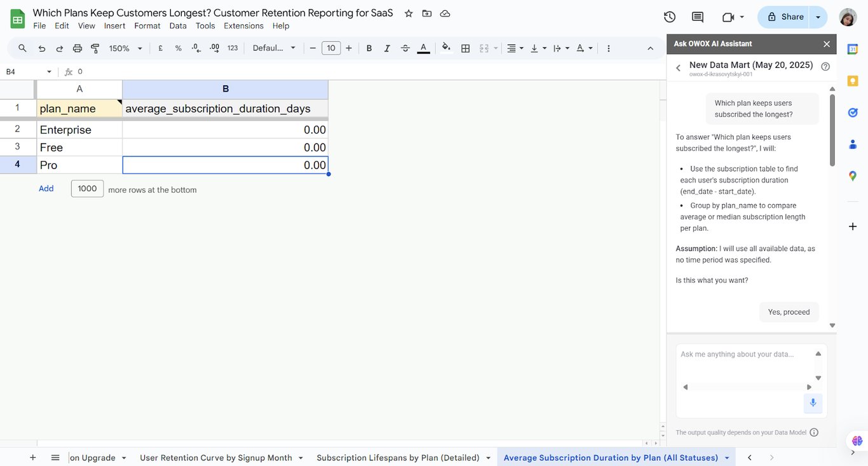Open the comments icon
The image size is (868, 466).
tap(698, 17)
